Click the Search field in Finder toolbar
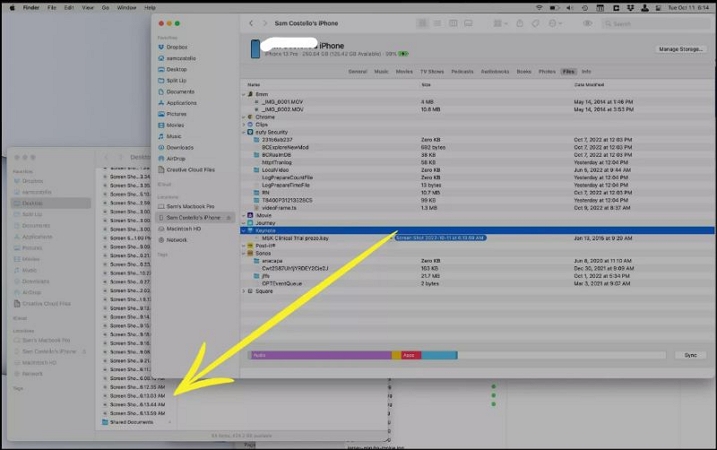The image size is (717, 450). [x=656, y=23]
